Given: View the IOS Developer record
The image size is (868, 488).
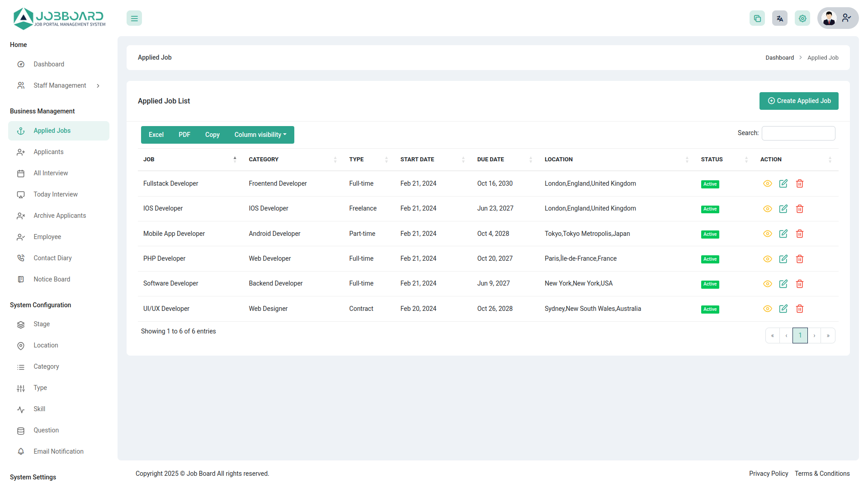Looking at the screenshot, I should coord(767,209).
